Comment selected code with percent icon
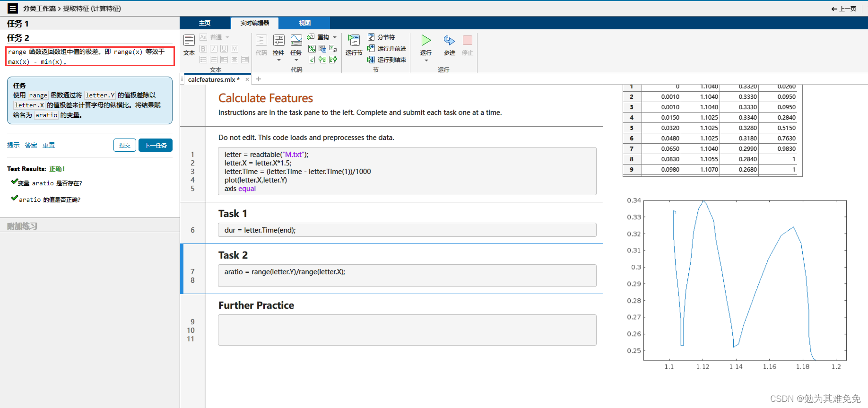This screenshot has width=868, height=408. tap(312, 49)
